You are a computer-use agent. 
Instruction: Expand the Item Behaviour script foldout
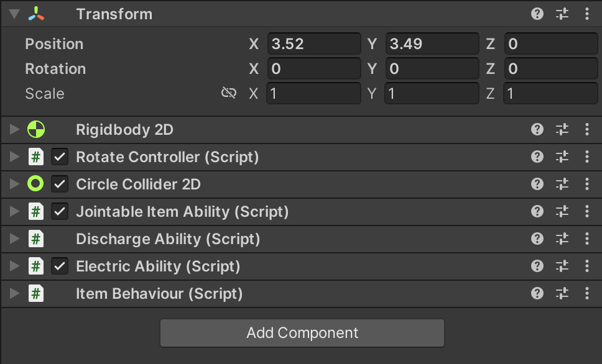tap(14, 294)
